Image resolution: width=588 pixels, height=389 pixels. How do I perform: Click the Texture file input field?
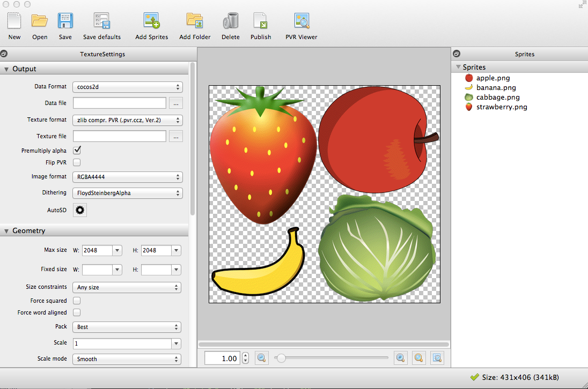tap(120, 137)
